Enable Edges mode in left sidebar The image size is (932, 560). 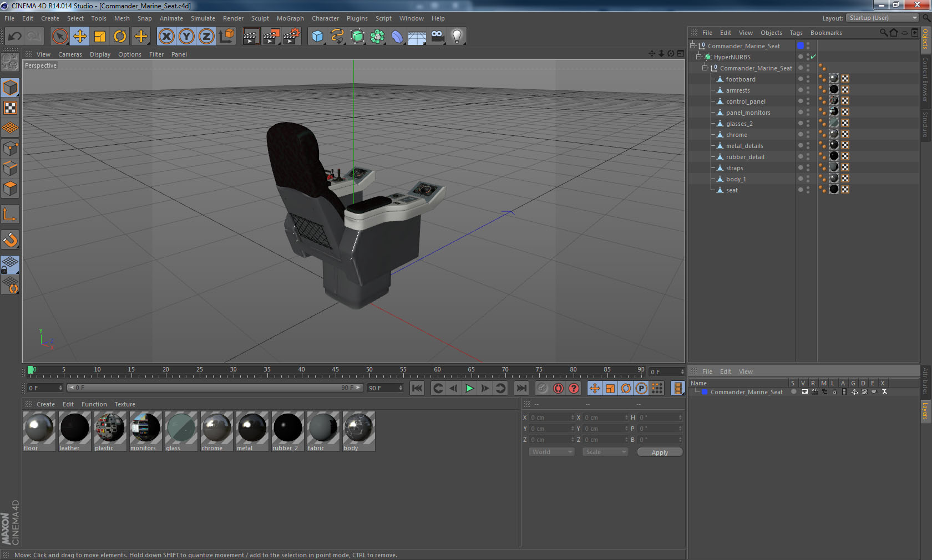pyautogui.click(x=11, y=169)
